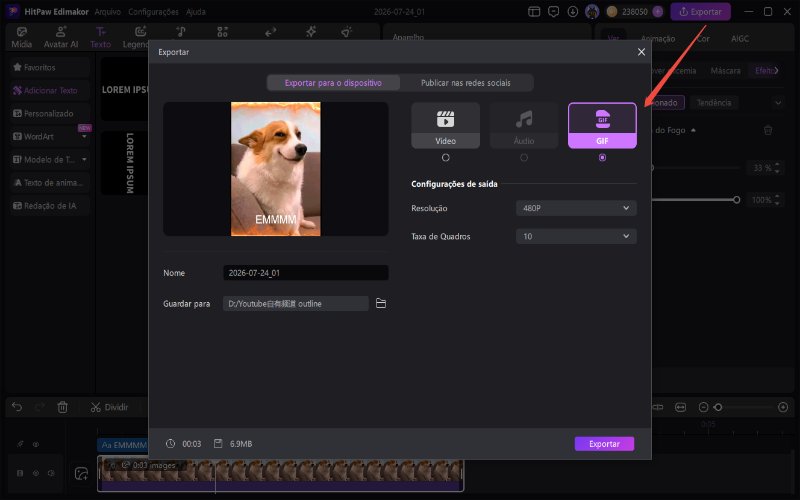Click the zoom-in plus icon on timeline
Screen dimensions: 800x500
tap(783, 407)
